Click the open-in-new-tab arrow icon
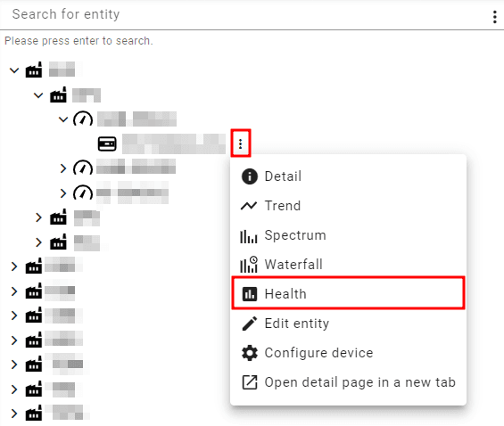Screen dimensions: 504x426 (x=250, y=382)
